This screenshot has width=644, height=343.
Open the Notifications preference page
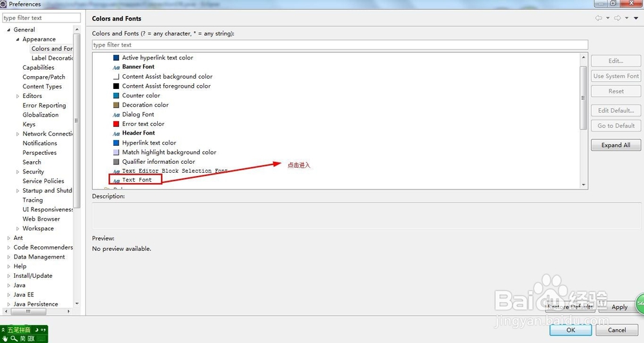40,143
